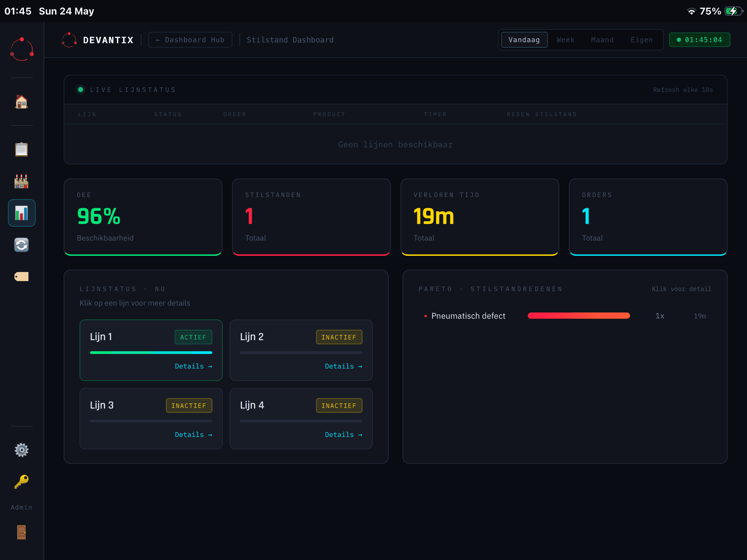The width and height of the screenshot is (747, 560).
Task: Click the live clock 01:45:04 badge
Action: click(700, 40)
